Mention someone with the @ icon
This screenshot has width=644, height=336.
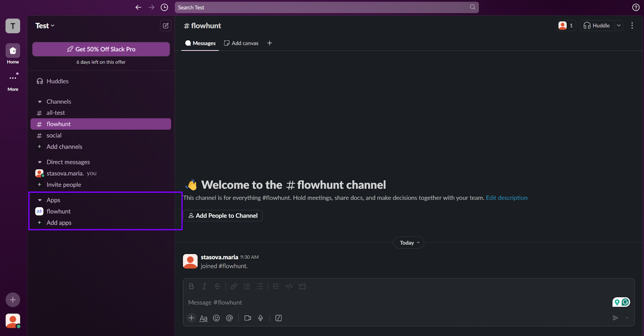(229, 318)
